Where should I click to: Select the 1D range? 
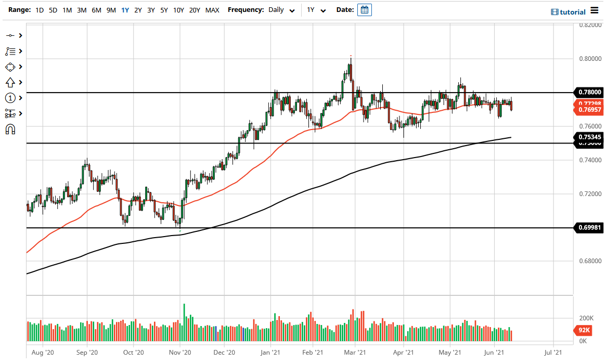point(40,10)
